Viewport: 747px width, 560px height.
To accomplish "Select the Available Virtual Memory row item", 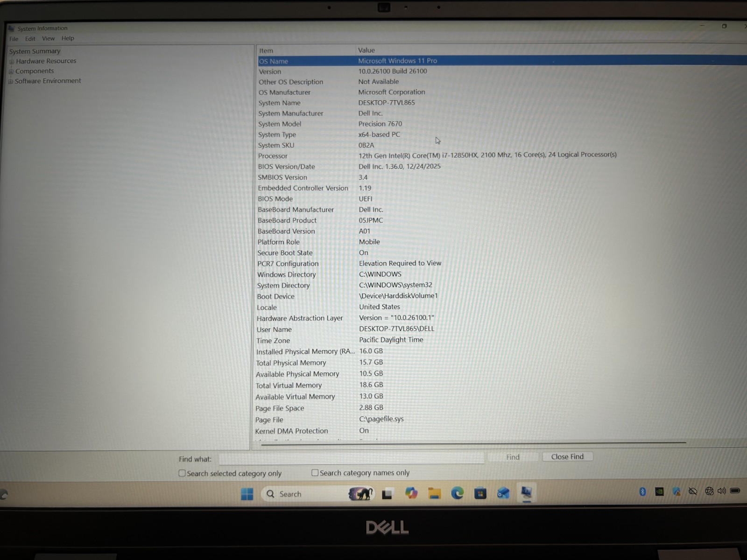I will tap(295, 397).
